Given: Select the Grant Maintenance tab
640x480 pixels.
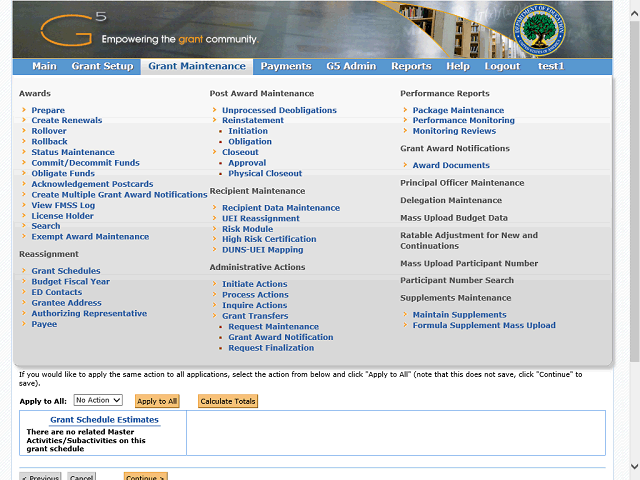Looking at the screenshot, I should point(197,67).
